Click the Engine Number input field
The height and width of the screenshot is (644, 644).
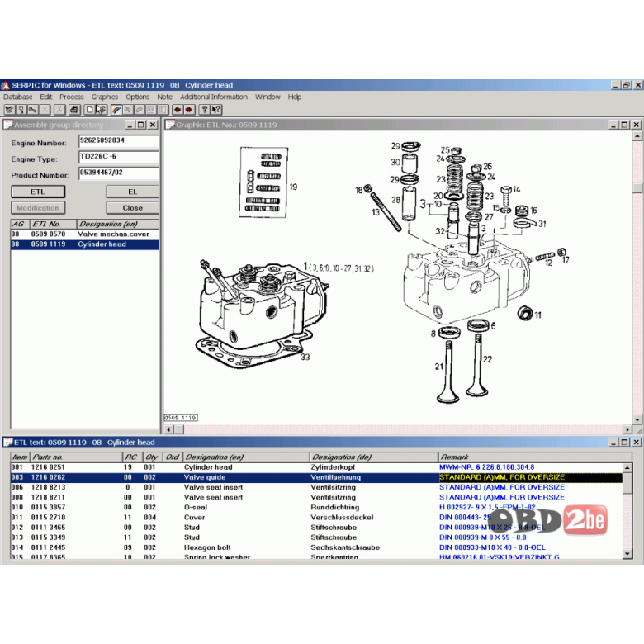click(119, 141)
